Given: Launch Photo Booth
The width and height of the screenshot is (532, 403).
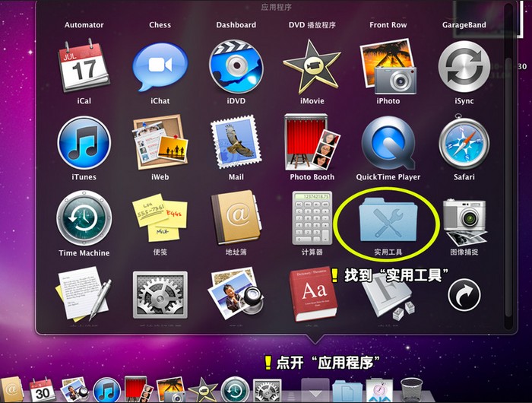Looking at the screenshot, I should point(312,143).
